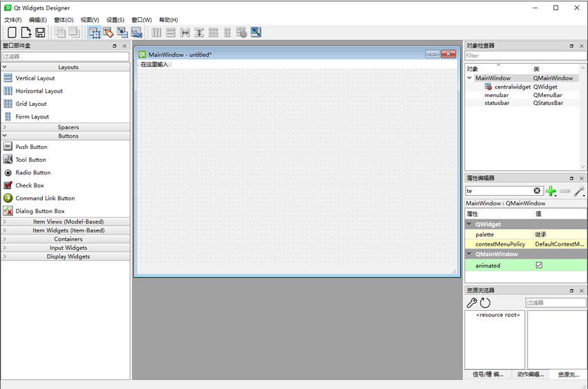Select the Push Button widget
The image size is (588, 389).
click(x=32, y=147)
